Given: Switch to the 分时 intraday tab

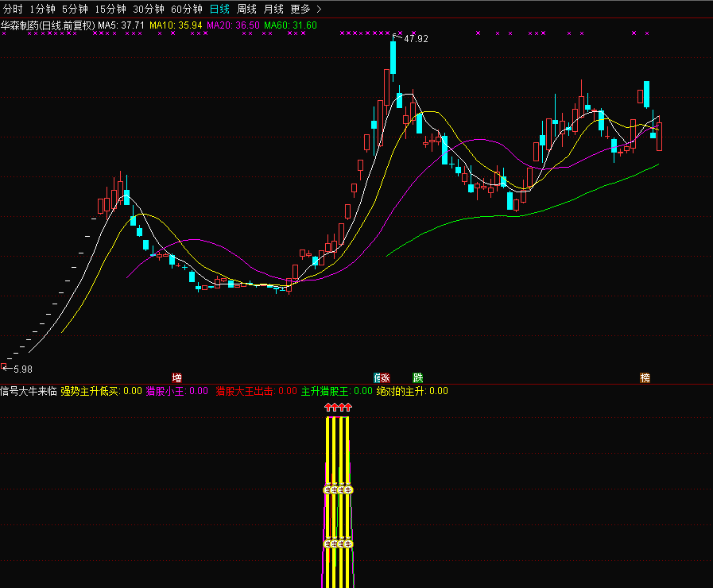Looking at the screenshot, I should point(13,9).
